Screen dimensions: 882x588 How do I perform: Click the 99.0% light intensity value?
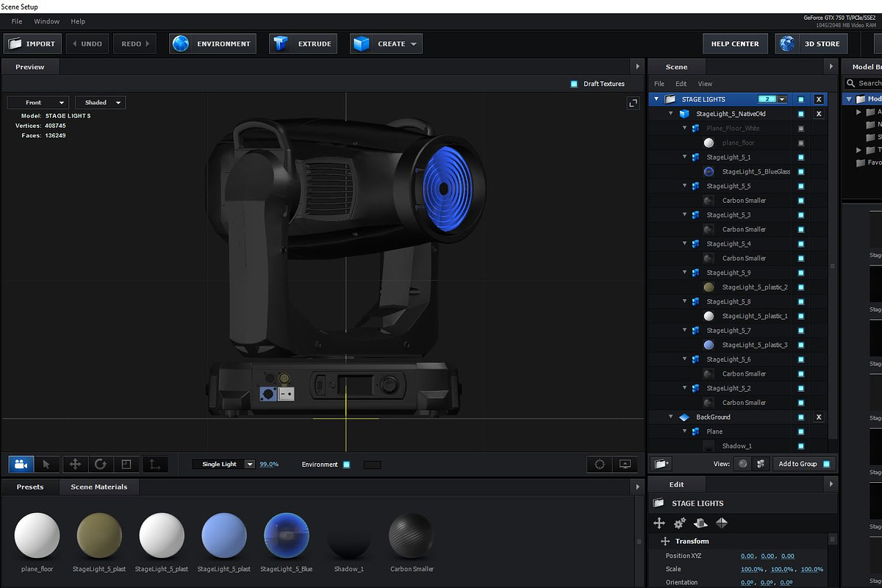point(269,465)
